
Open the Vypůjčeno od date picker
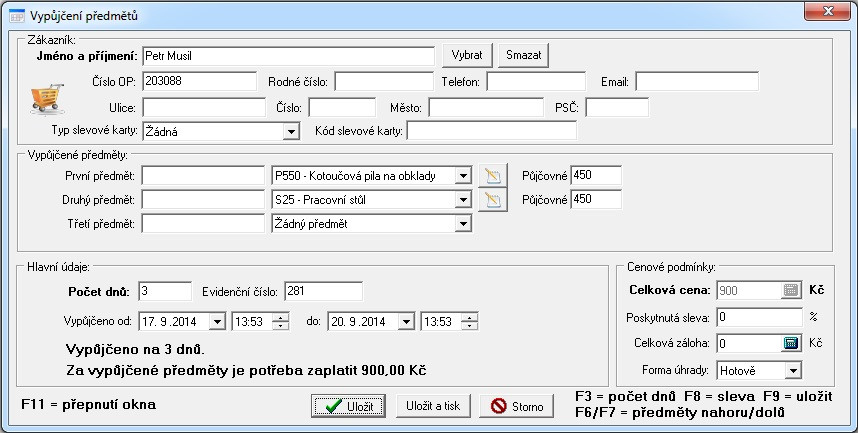tap(217, 321)
